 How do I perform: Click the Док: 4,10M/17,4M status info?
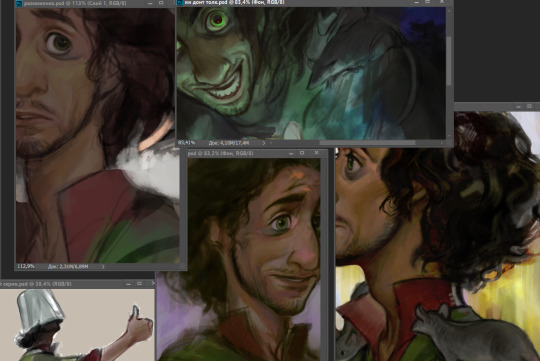[229, 142]
